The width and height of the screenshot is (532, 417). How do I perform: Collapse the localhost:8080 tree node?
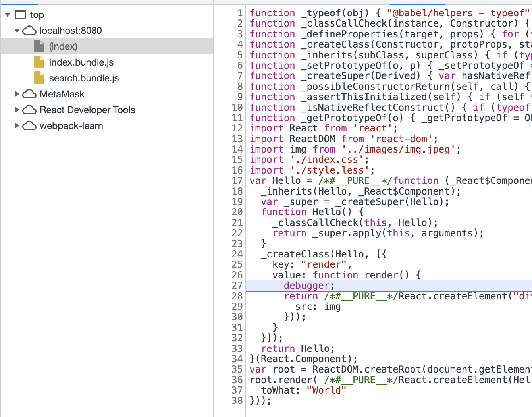point(17,31)
